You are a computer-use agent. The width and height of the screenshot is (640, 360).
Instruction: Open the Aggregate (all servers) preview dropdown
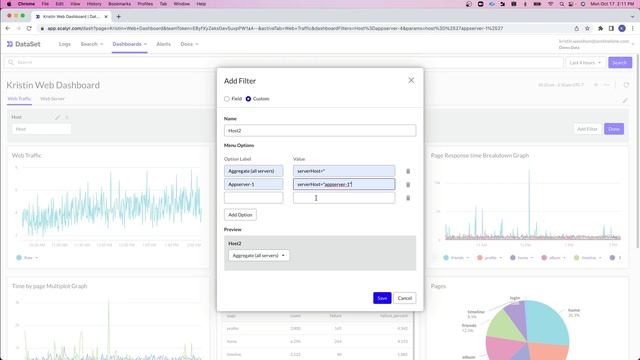click(x=259, y=256)
